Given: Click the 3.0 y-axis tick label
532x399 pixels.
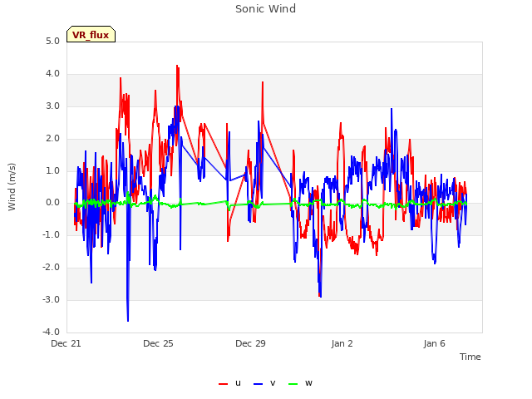Looking at the screenshot, I should (52, 106).
